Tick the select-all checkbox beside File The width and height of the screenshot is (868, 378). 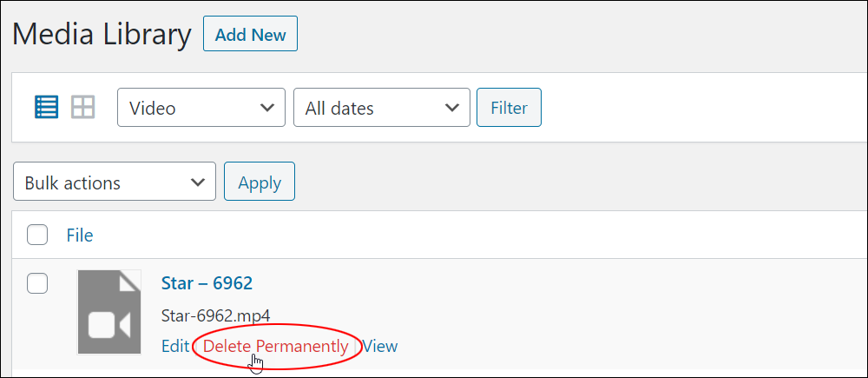37,235
